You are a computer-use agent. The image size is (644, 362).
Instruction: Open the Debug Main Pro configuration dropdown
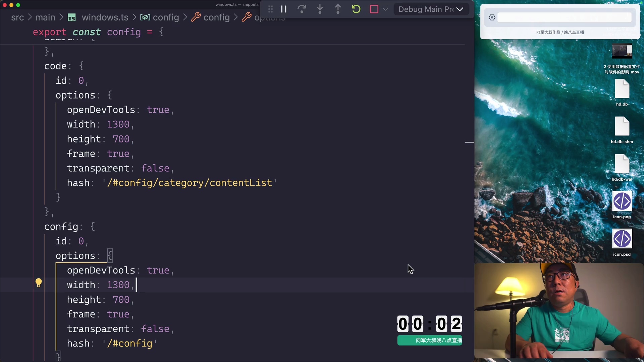(x=431, y=9)
